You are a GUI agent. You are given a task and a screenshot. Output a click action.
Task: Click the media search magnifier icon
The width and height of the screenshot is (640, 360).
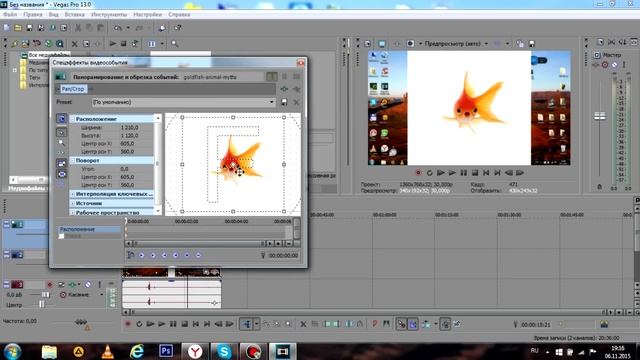(x=175, y=44)
